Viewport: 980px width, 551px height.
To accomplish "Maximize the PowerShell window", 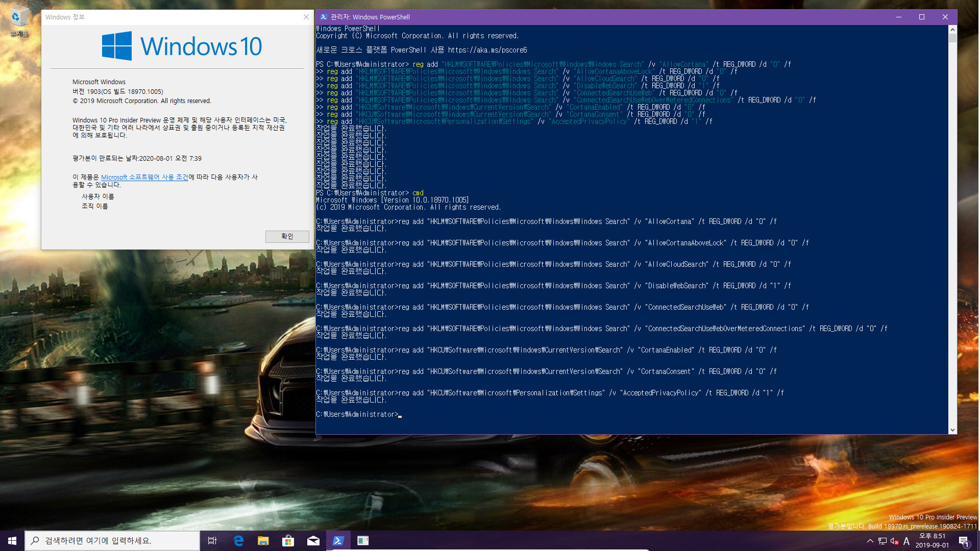I will coord(922,17).
